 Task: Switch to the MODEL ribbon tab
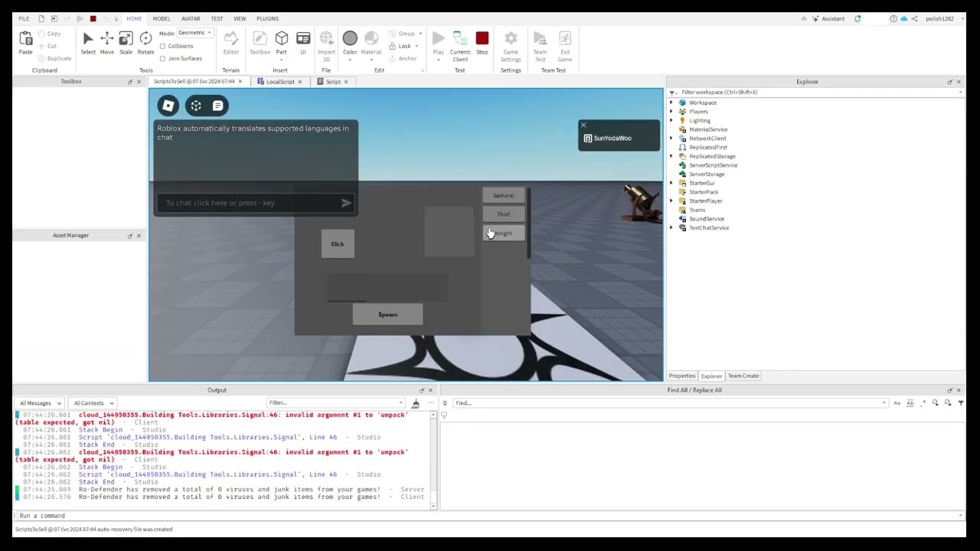pos(162,18)
